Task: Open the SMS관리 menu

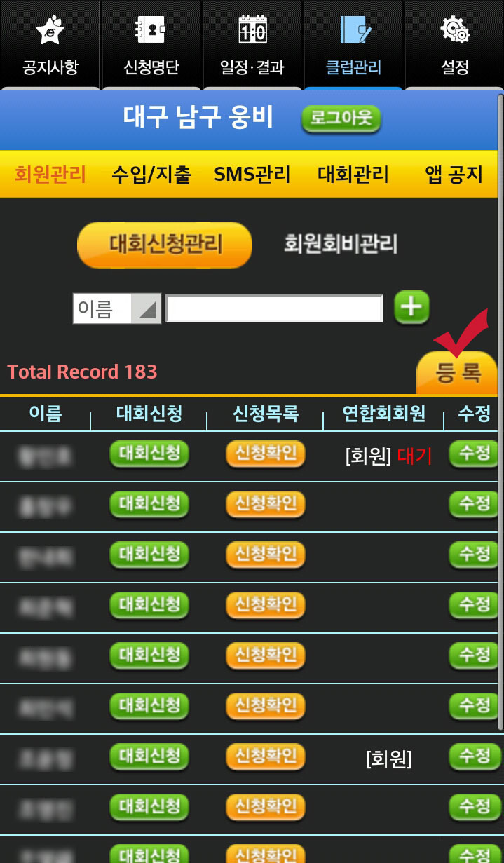Action: (252, 174)
